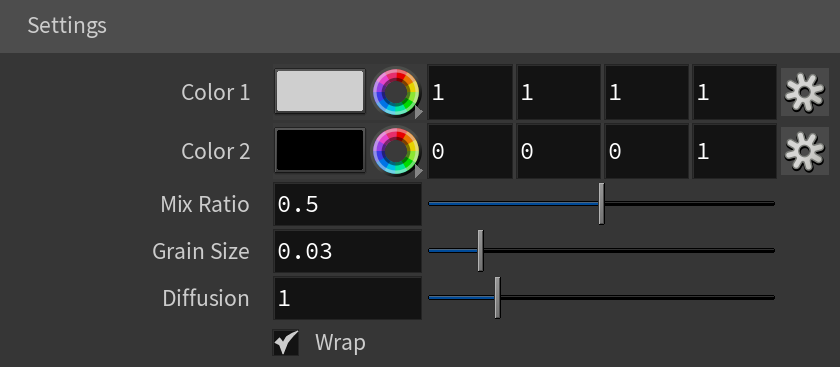Click the Color 2 gear options icon

pyautogui.click(x=805, y=151)
